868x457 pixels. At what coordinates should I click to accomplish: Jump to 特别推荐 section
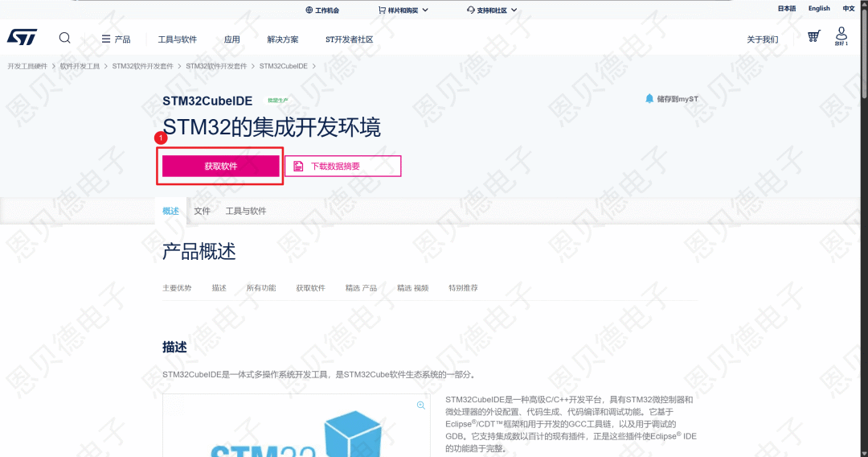464,288
